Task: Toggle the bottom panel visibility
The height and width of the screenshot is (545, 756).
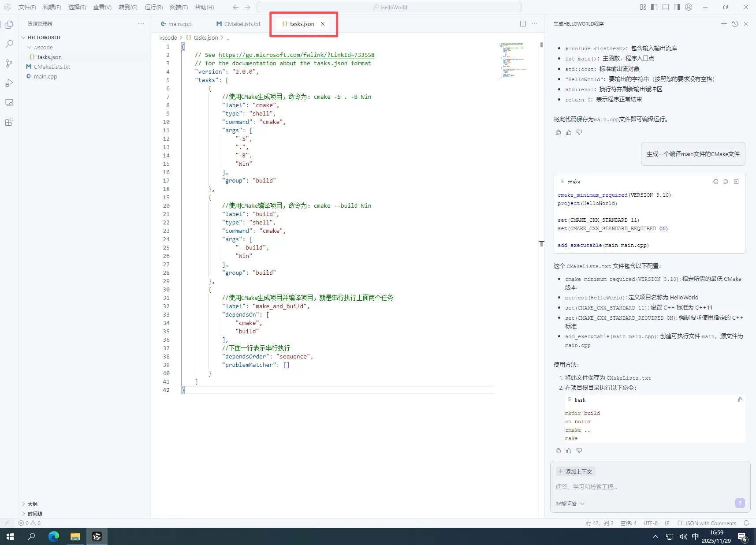Action: pyautogui.click(x=666, y=7)
